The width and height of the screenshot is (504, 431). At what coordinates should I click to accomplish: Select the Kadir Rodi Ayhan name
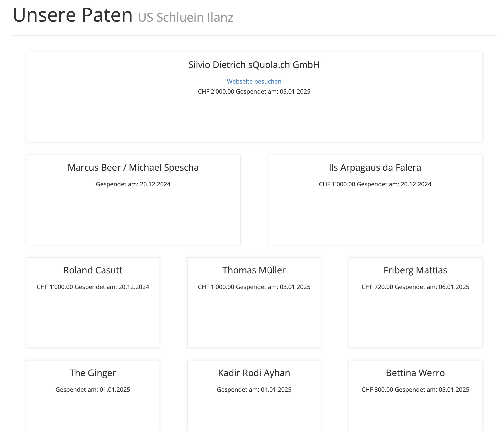coord(254,373)
